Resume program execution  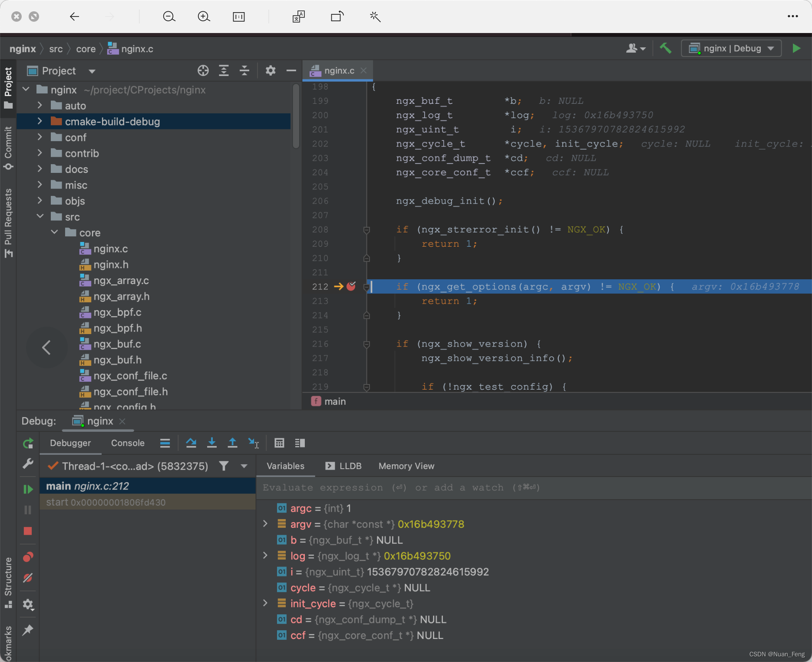(x=28, y=490)
